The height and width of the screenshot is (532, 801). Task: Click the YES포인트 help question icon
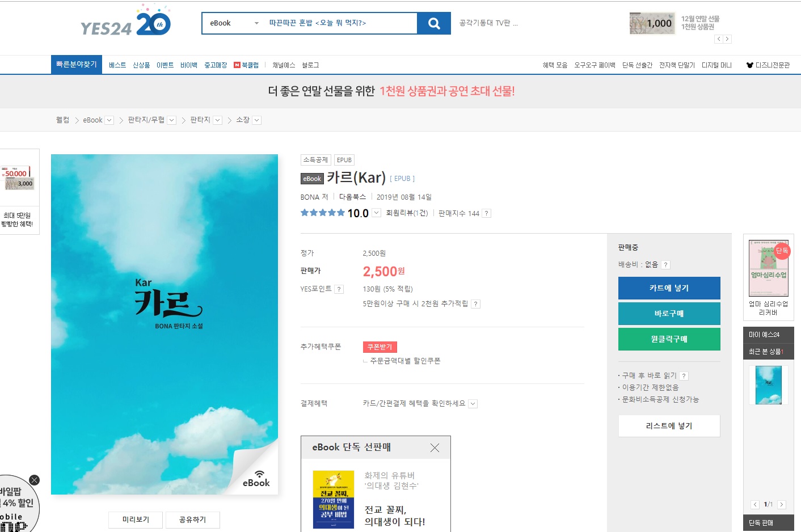(x=339, y=289)
